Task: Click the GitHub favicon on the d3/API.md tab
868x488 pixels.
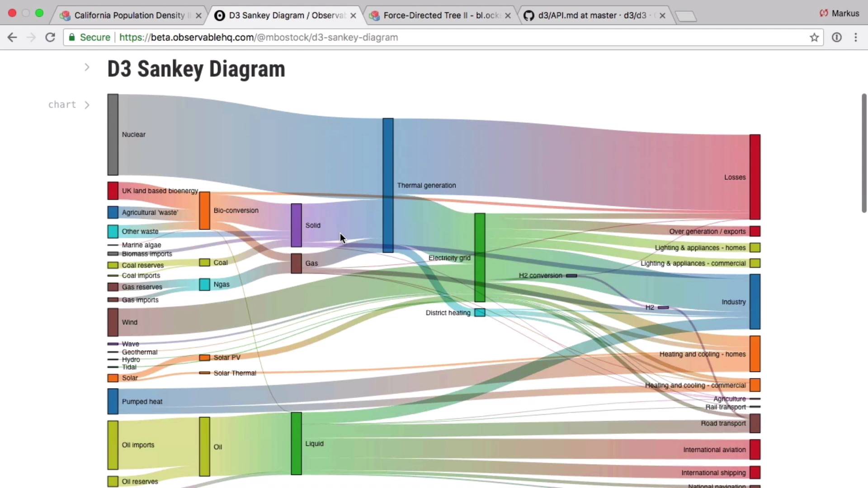Action: 529,15
